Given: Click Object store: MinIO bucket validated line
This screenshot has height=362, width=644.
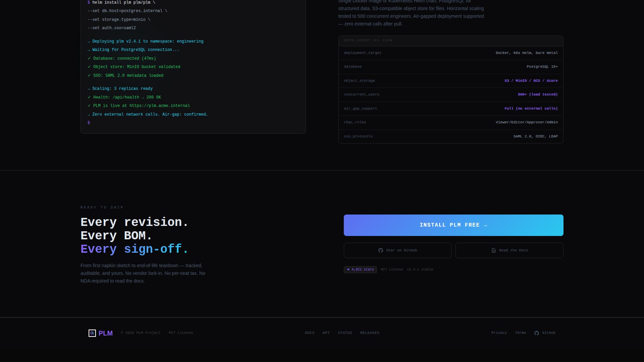Looking at the screenshot, I should point(134,67).
